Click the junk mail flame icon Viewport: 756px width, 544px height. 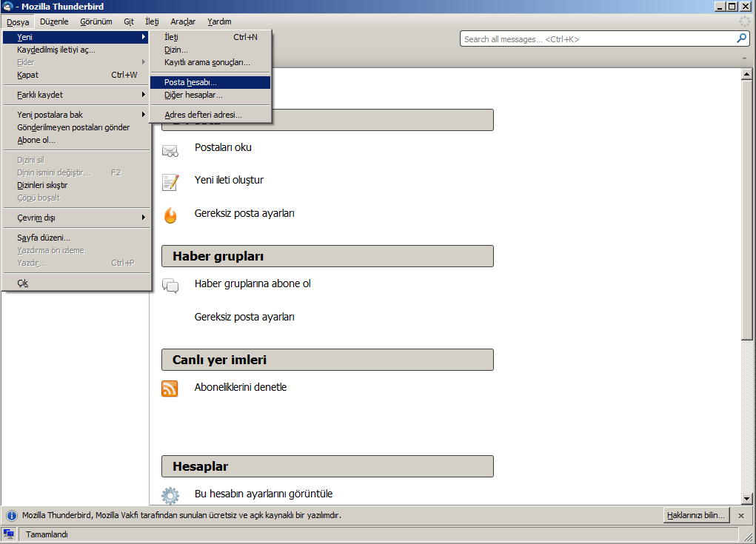(x=170, y=215)
